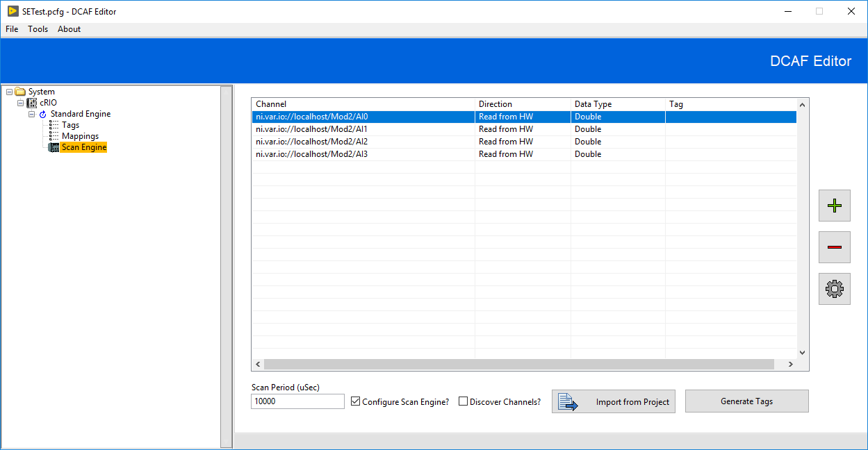Click the table scroll right arrow
This screenshot has width=868, height=450.
pyautogui.click(x=790, y=365)
